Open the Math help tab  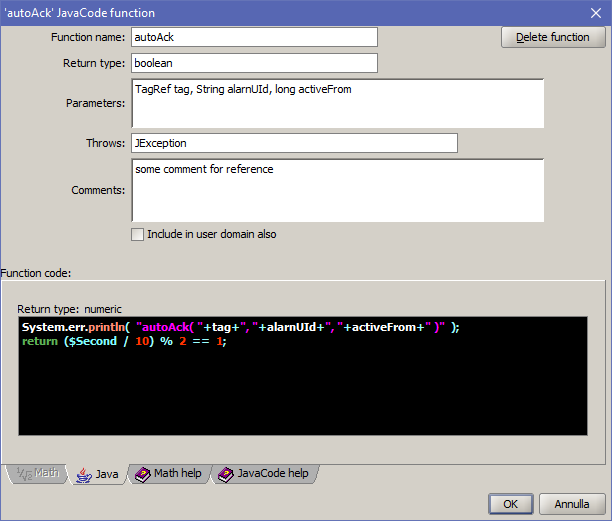(x=169, y=474)
